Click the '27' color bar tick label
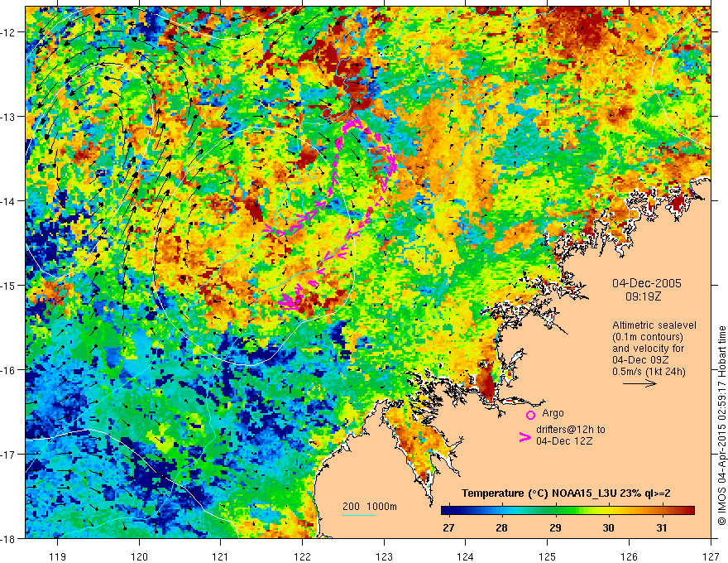Image resolution: width=728 pixels, height=563 pixels. click(x=448, y=527)
